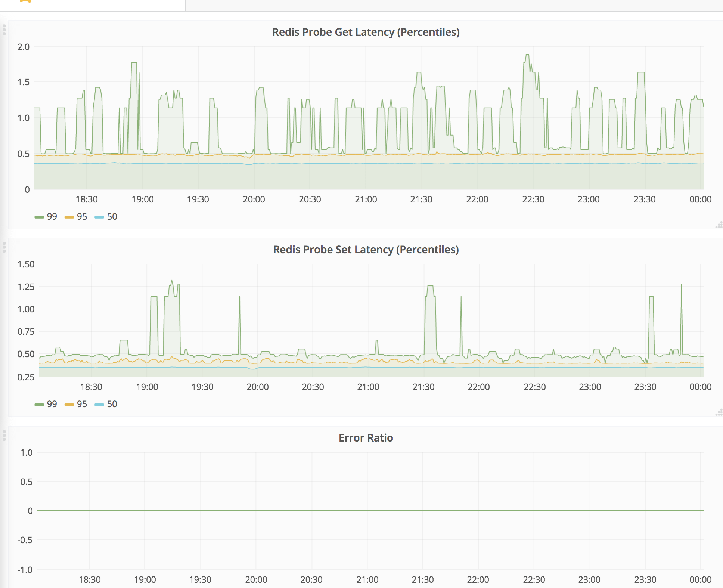Toggle 95 series in Get Latency legend
Screen dimensions: 723x588
pyautogui.click(x=82, y=217)
